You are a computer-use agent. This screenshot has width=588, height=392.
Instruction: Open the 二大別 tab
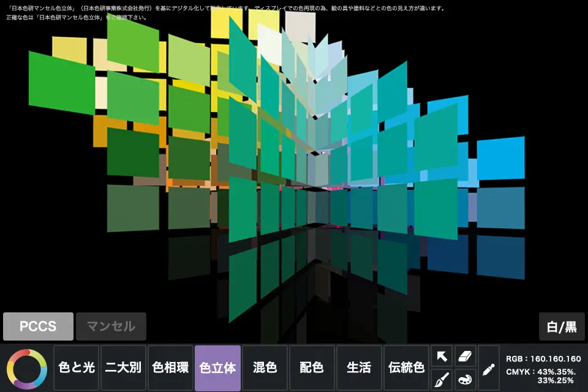123,368
